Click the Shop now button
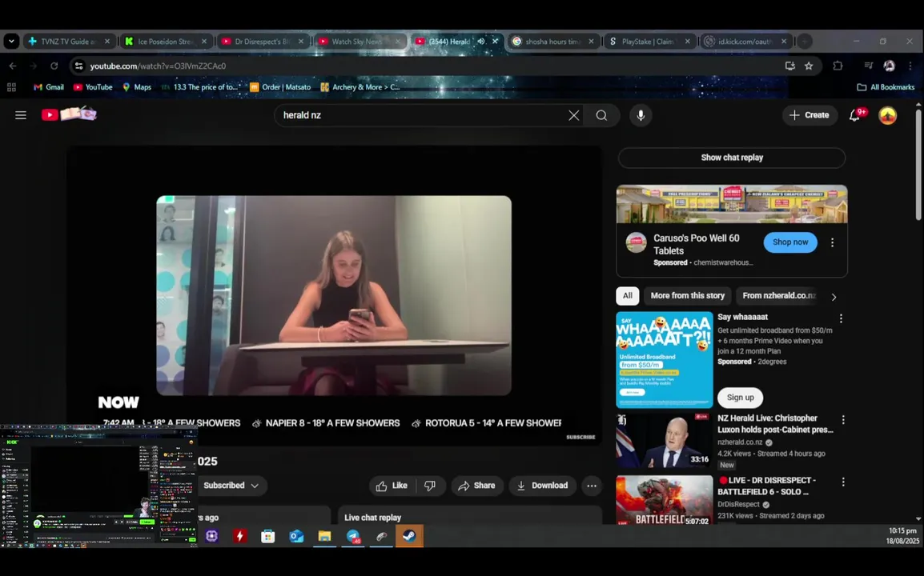 tap(790, 242)
